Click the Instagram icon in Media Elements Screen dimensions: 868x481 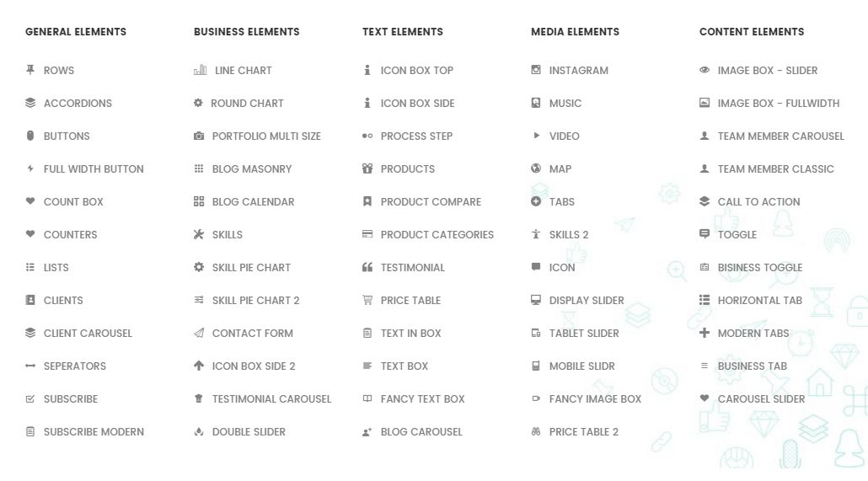click(536, 70)
